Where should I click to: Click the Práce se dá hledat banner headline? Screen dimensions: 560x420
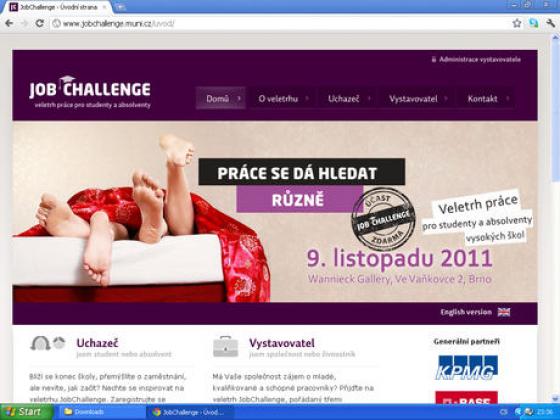point(302,172)
